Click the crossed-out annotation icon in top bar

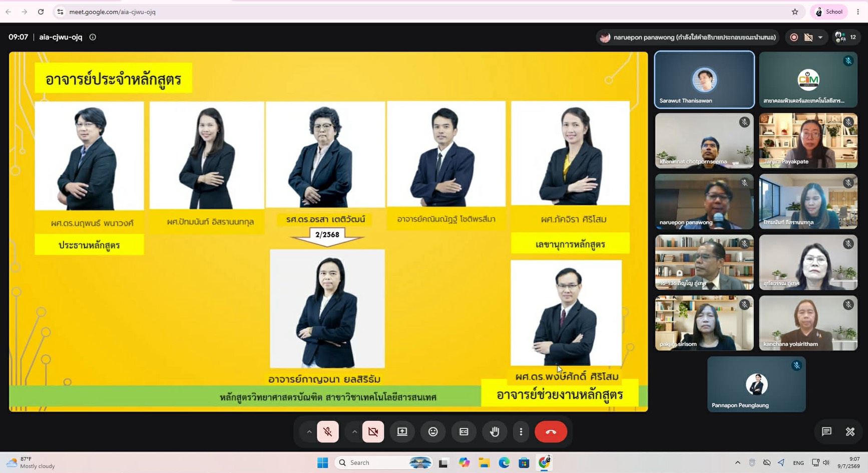tap(808, 37)
